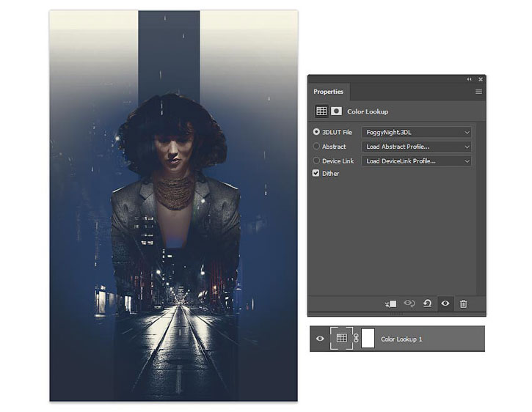This screenshot has width=532, height=412.
Task: Open the Load DeviceLink Profile dropdown
Action: (416, 161)
